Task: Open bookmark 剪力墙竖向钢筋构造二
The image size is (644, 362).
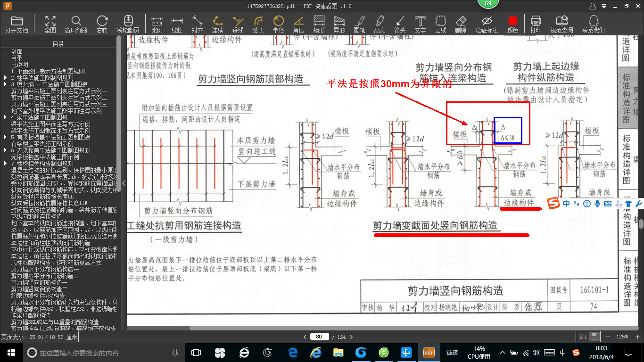Action: 40,289
